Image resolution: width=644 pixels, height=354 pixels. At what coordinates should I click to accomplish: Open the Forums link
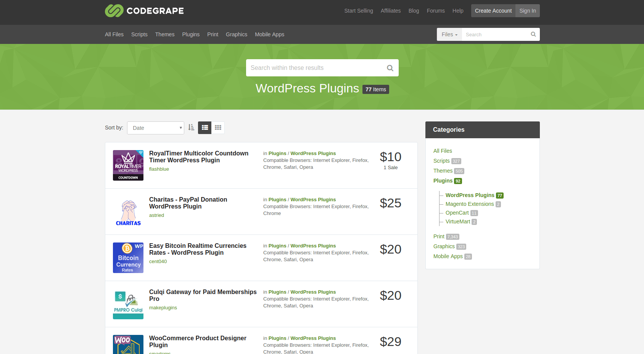436,11
